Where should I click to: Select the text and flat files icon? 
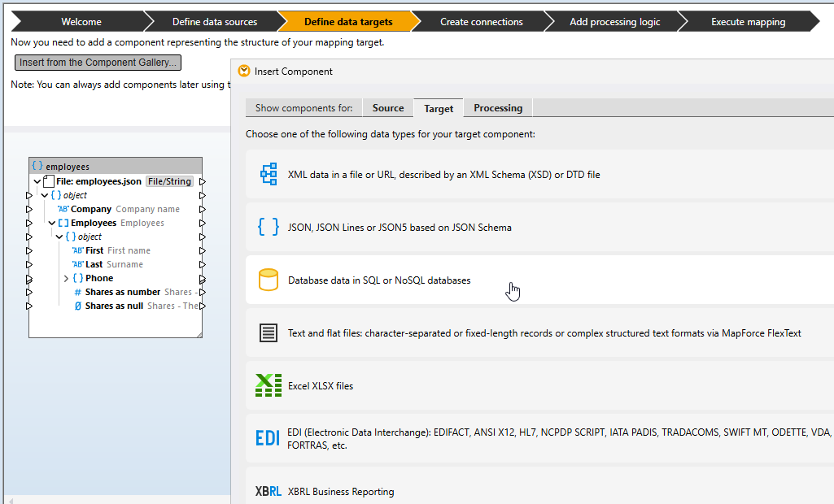click(x=269, y=332)
